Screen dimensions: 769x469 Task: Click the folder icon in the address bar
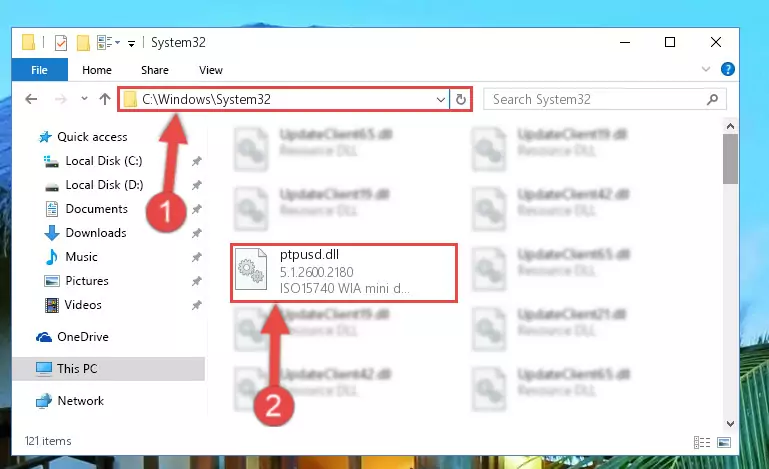[130, 100]
